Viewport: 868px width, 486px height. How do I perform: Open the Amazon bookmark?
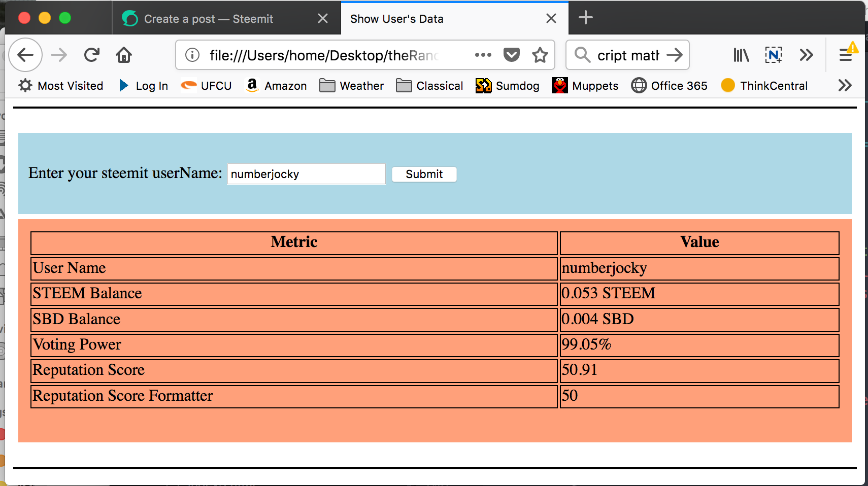coord(276,86)
